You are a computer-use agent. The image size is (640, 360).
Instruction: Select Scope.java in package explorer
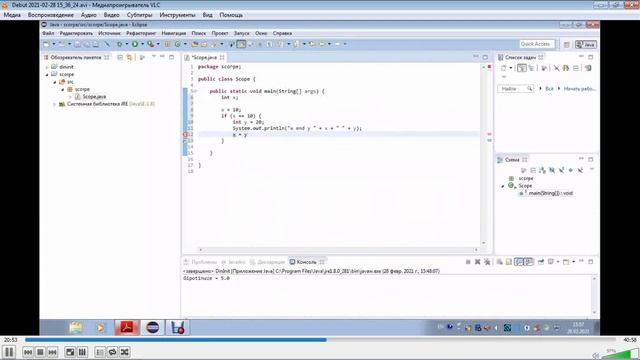click(94, 97)
